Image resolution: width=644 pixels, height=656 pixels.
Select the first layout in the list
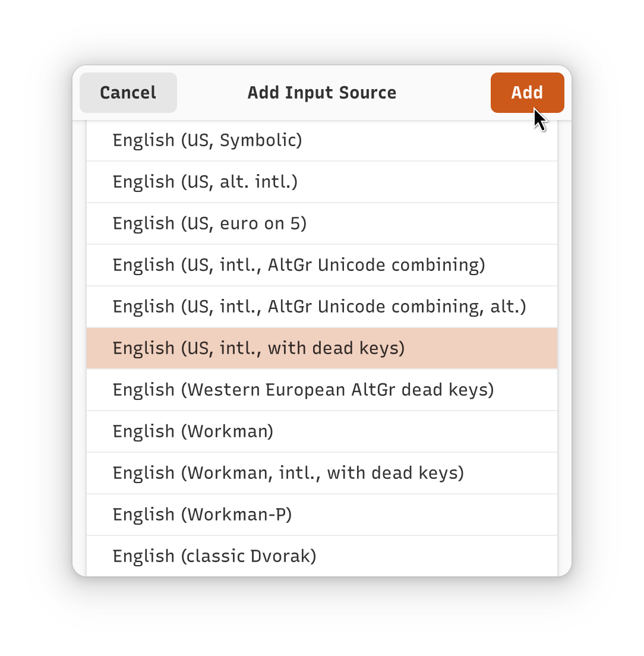321,141
